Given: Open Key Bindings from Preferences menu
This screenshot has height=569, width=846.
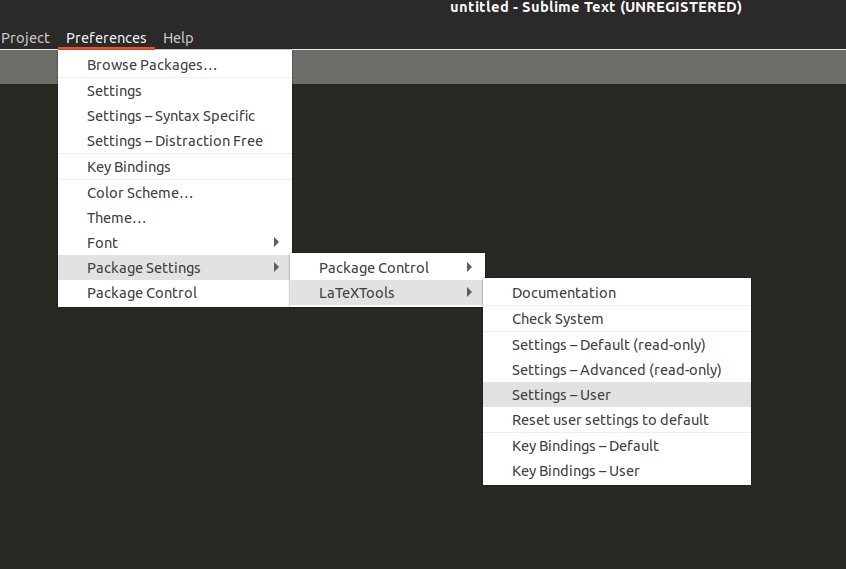Looking at the screenshot, I should (175, 167).
